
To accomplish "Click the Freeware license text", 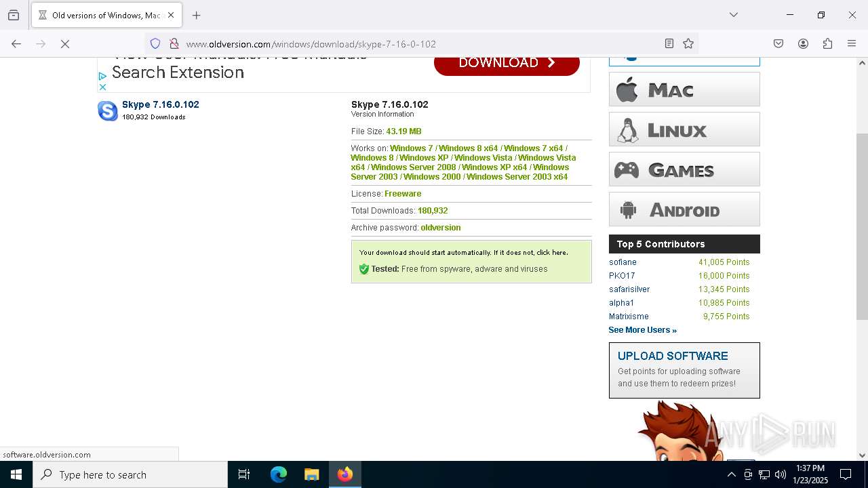I will tap(403, 194).
